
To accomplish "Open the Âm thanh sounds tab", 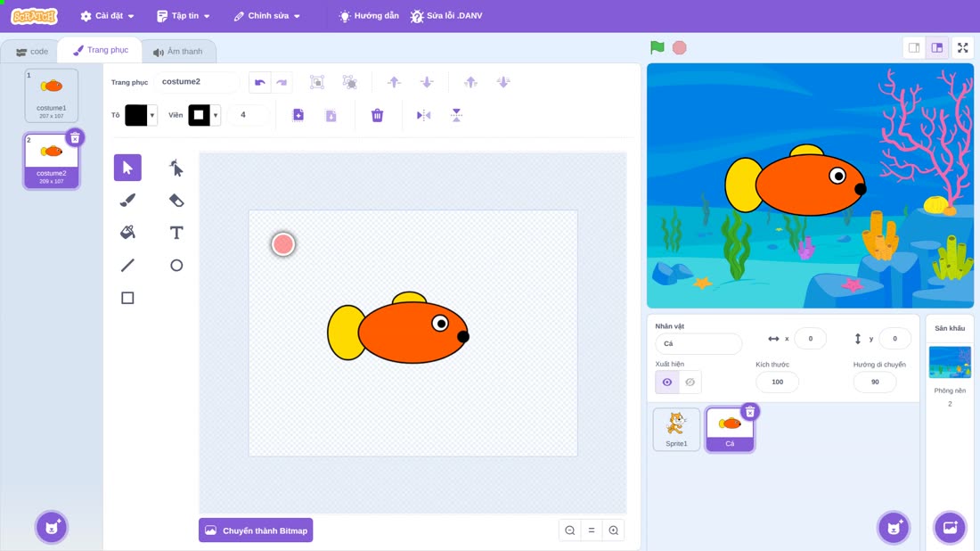I will pos(178,52).
